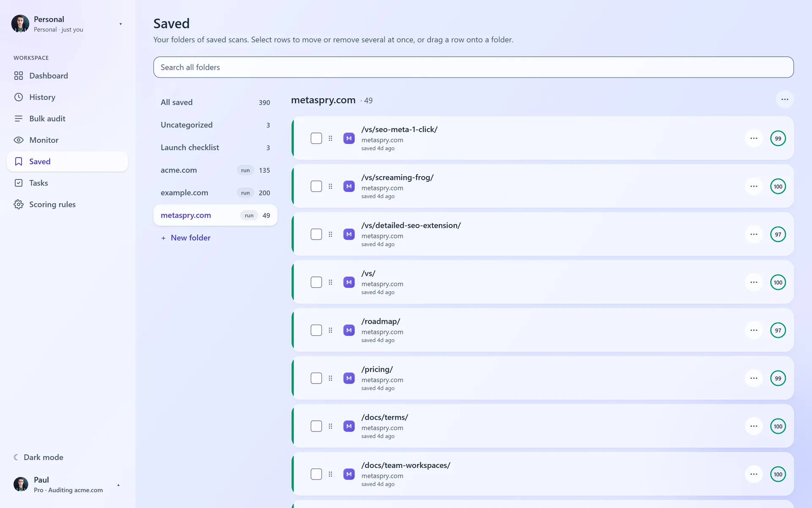Tick the checkbox for /docs/terms/
The width and height of the screenshot is (812, 508).
coord(316,426)
